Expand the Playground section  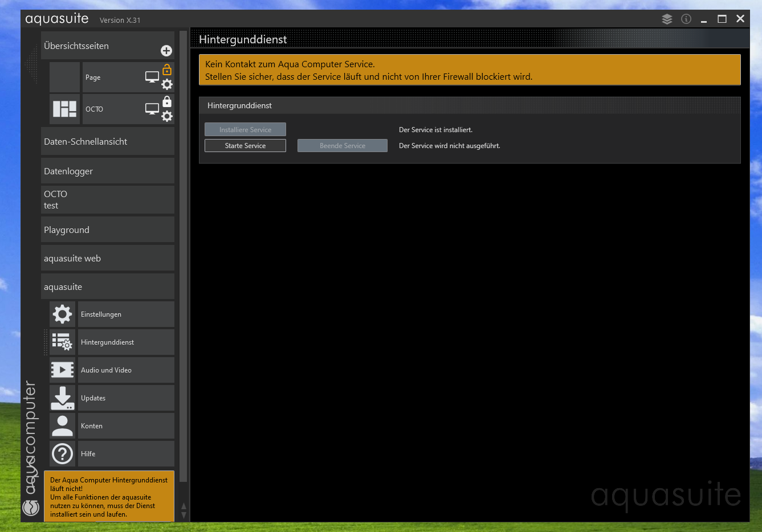(108, 230)
